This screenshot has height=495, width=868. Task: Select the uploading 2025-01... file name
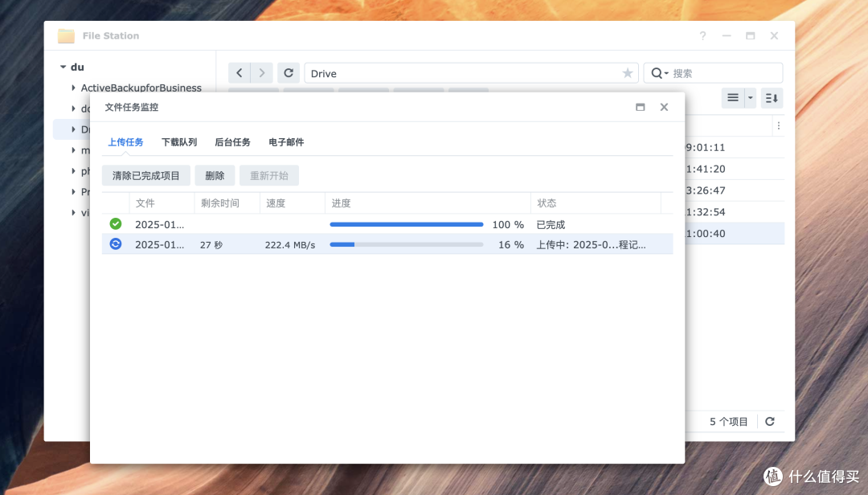click(x=159, y=244)
